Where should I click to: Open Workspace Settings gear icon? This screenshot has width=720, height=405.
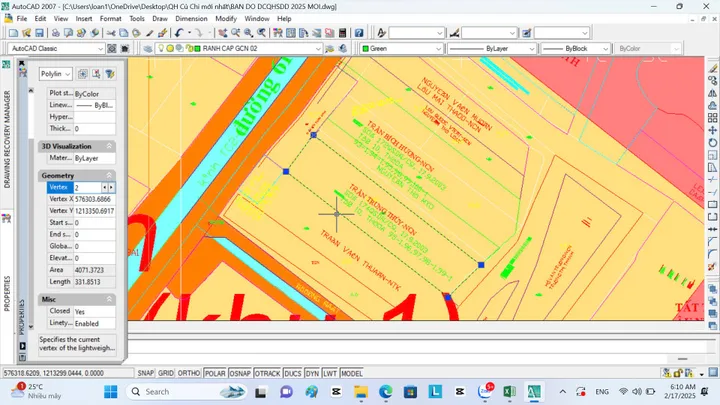pos(112,48)
